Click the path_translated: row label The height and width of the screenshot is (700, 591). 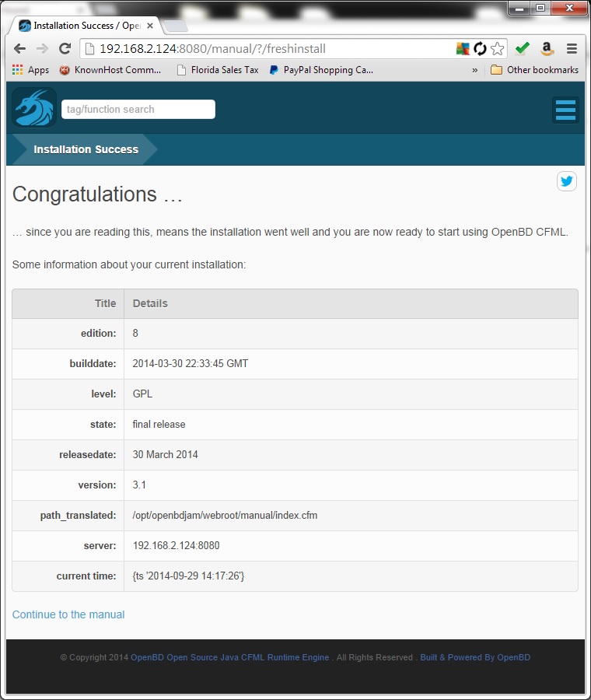78,516
